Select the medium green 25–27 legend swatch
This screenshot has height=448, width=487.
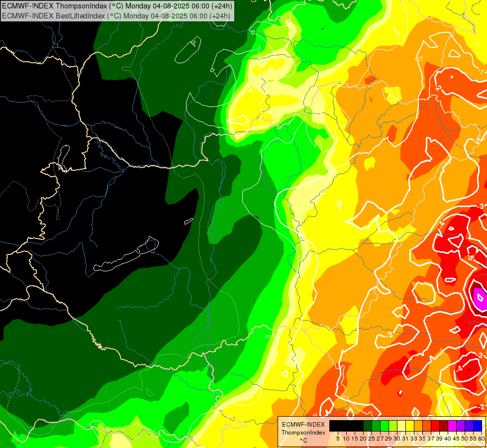click(376, 426)
